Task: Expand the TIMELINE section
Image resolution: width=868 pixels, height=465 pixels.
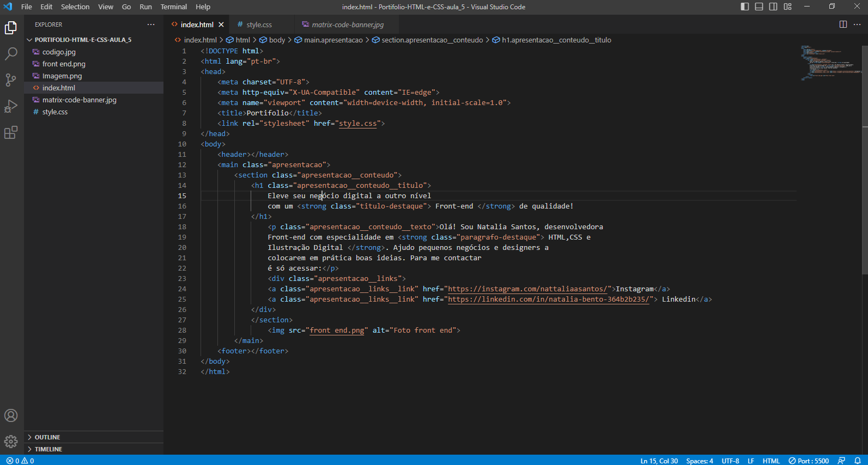Action: click(94, 449)
